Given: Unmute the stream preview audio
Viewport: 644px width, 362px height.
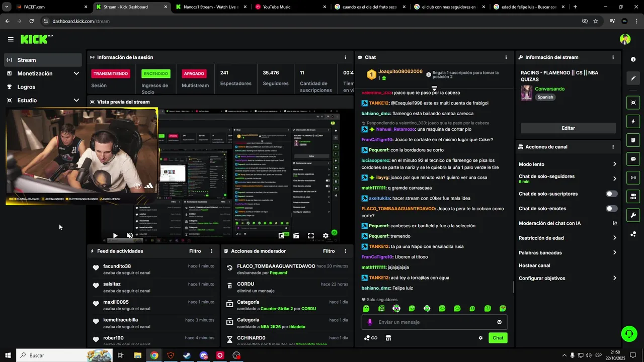Looking at the screenshot, I should tap(130, 235).
